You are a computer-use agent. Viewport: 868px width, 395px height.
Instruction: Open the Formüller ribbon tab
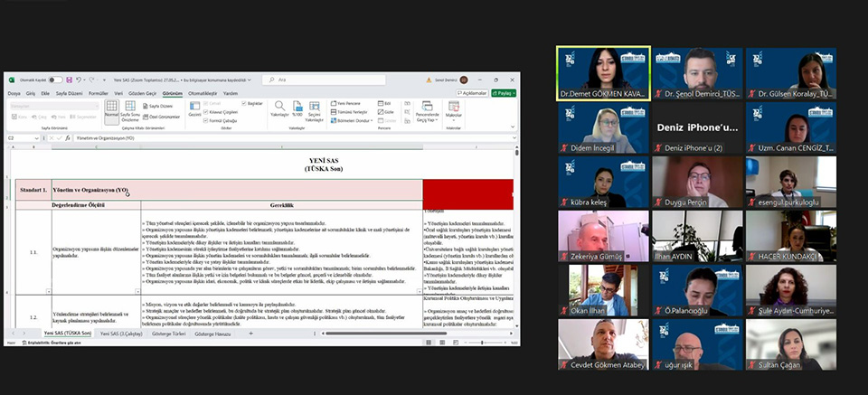point(98,93)
